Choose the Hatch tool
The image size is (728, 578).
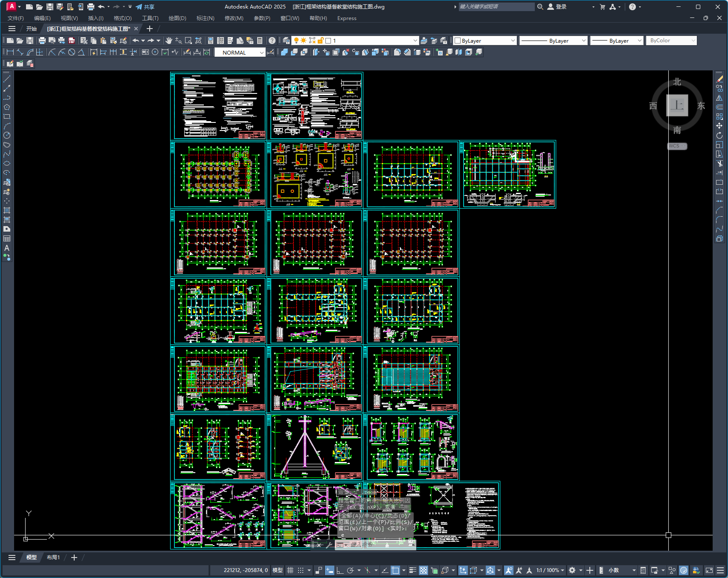point(7,210)
